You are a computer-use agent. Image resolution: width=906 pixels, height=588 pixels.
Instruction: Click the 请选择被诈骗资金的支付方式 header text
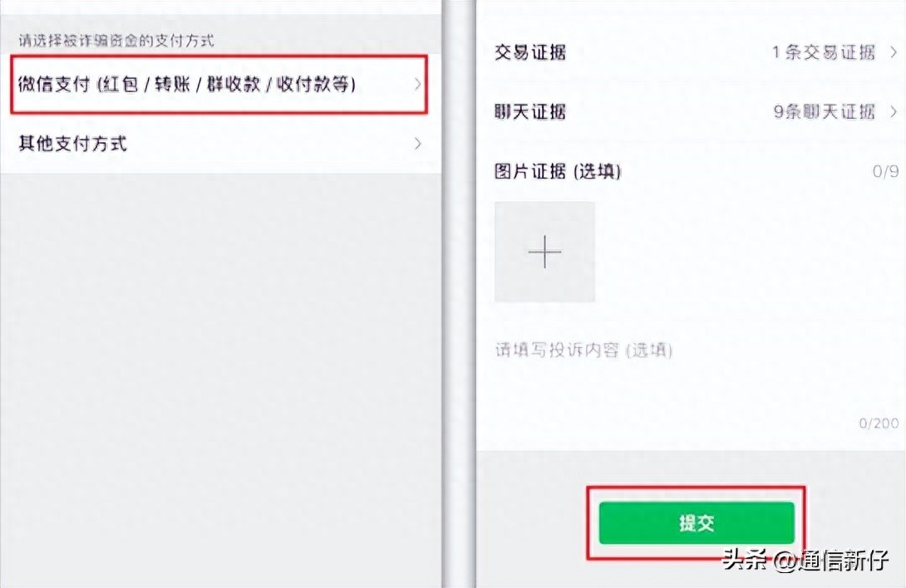pyautogui.click(x=116, y=41)
